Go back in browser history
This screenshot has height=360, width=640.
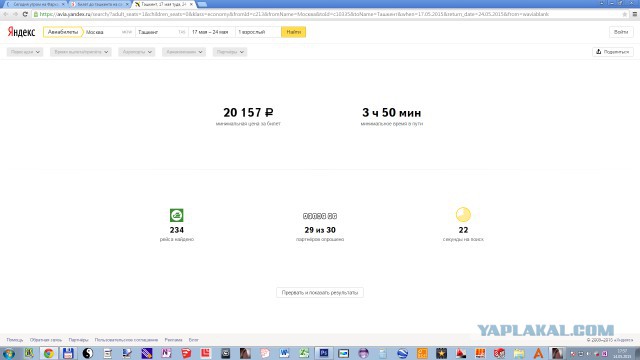click(x=6, y=14)
